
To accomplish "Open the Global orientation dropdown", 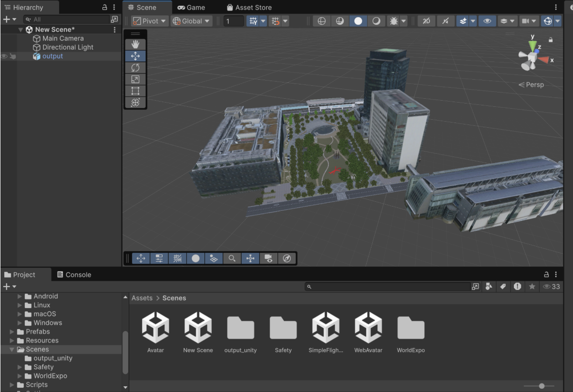I will (x=191, y=21).
